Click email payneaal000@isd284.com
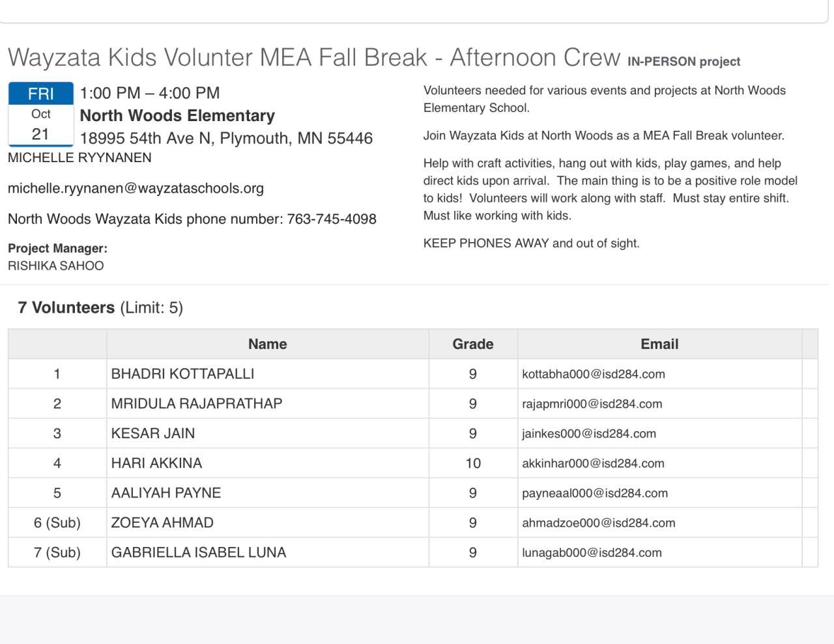 (x=595, y=494)
